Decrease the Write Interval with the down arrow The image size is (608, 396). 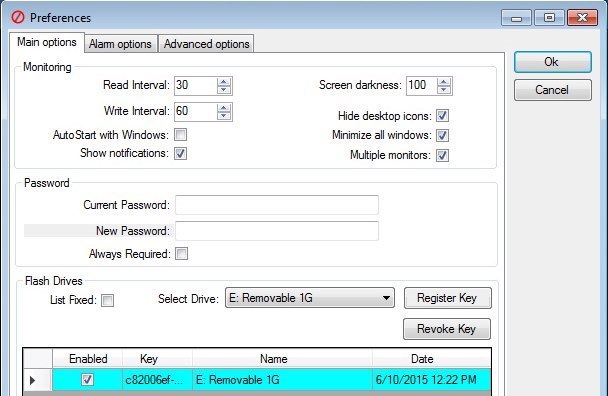pos(224,116)
